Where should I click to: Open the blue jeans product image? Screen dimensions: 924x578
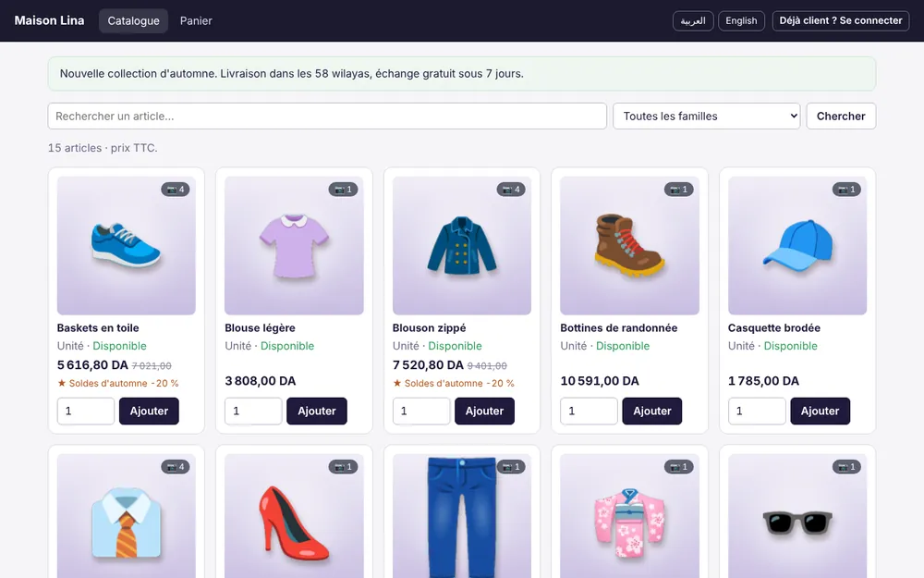point(462,516)
